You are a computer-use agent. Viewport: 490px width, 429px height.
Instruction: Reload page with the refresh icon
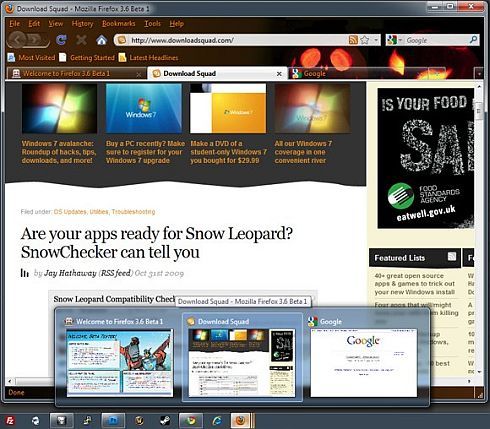[x=61, y=40]
